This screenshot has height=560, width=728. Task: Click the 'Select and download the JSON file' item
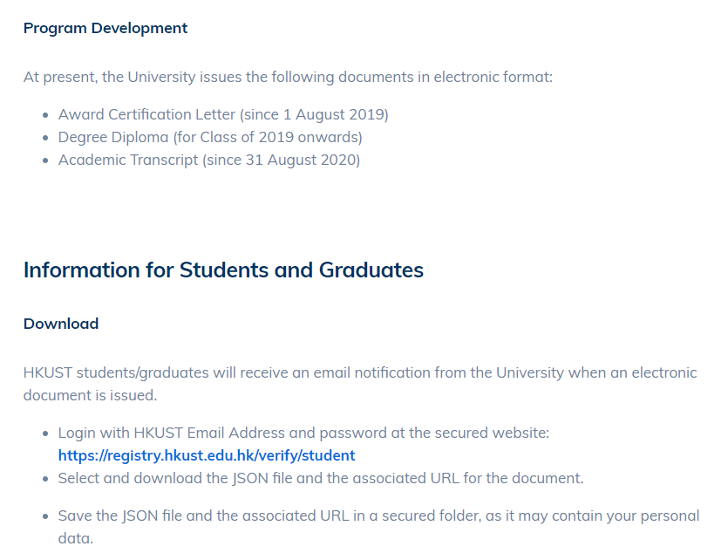321,478
